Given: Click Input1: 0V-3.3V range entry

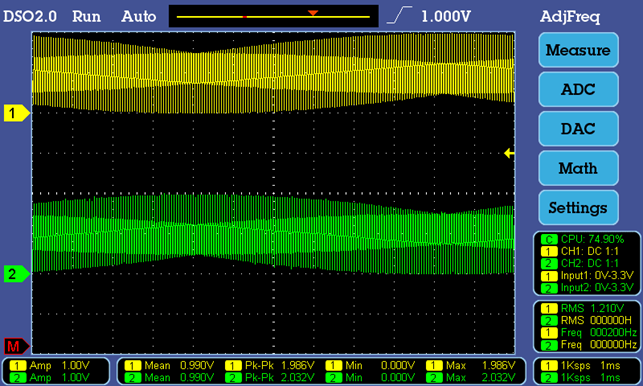Looking at the screenshot, I should tap(587, 276).
